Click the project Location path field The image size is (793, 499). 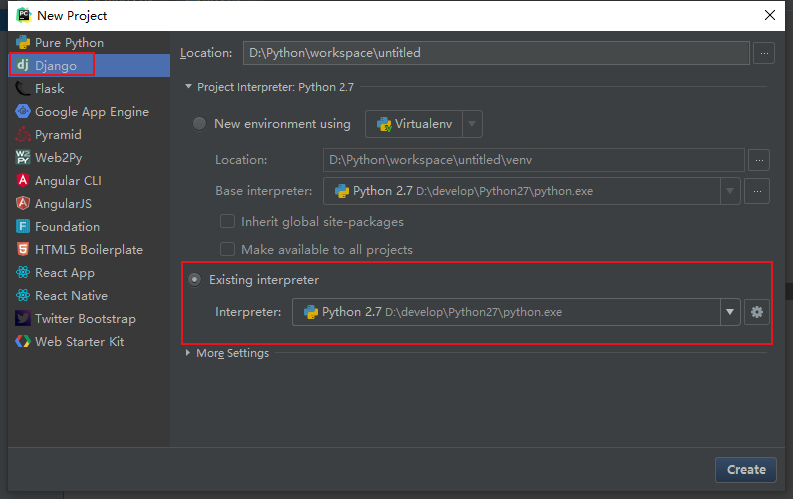click(x=496, y=53)
